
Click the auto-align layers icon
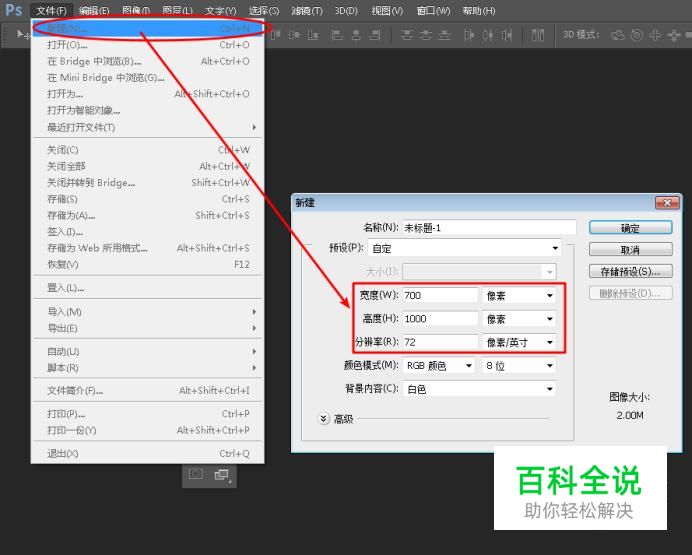coord(538,35)
